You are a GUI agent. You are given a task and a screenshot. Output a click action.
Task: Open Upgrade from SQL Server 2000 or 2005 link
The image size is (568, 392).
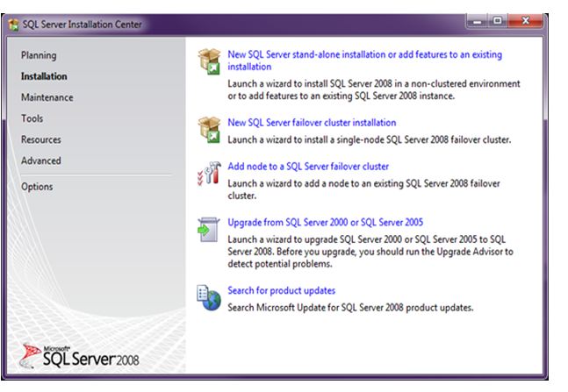tap(326, 222)
